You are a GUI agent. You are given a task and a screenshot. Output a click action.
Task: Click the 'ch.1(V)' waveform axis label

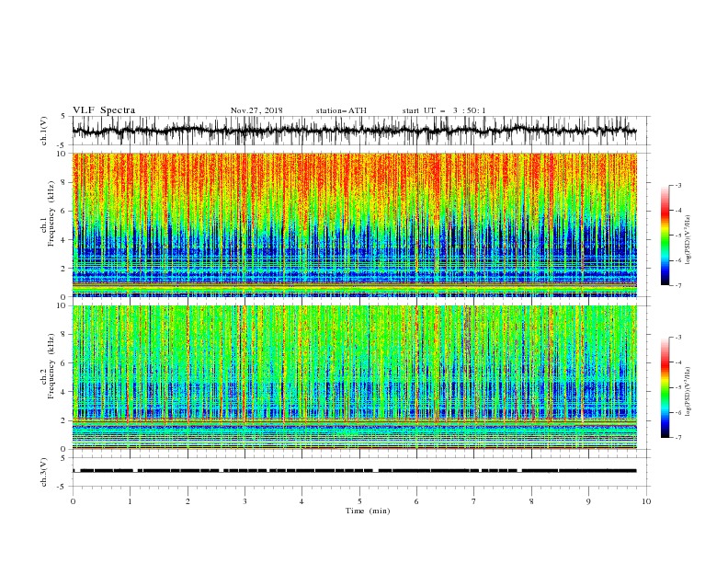(x=44, y=131)
